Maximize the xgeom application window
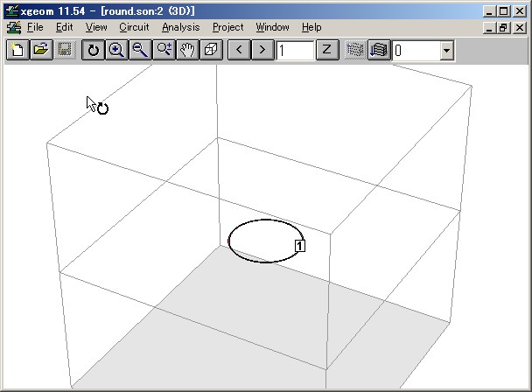Image resolution: width=532 pixels, height=392 pixels. (504, 11)
